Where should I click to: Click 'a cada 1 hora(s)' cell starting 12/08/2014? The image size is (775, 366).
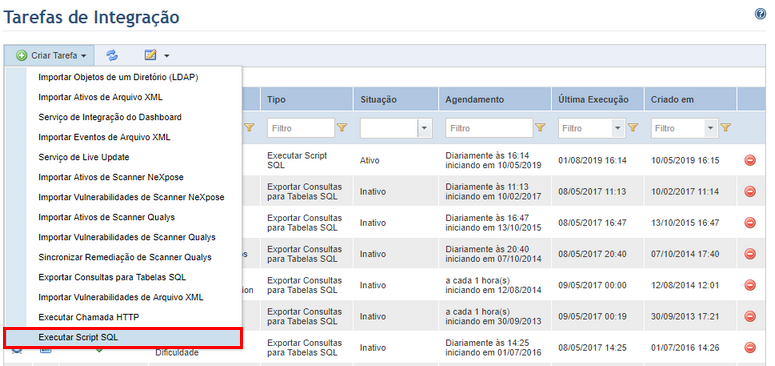click(x=493, y=285)
